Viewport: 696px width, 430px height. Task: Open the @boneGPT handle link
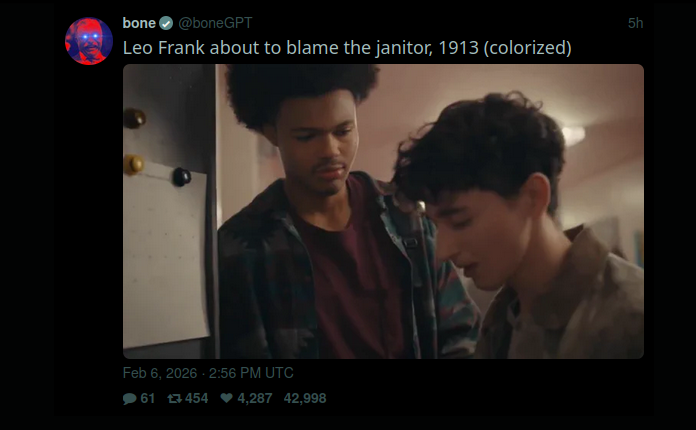(x=215, y=23)
